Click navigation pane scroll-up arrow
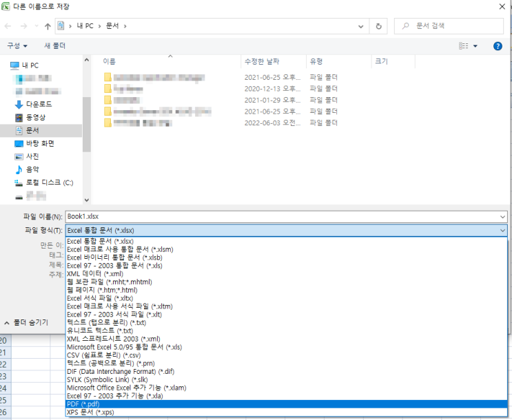 [87, 60]
